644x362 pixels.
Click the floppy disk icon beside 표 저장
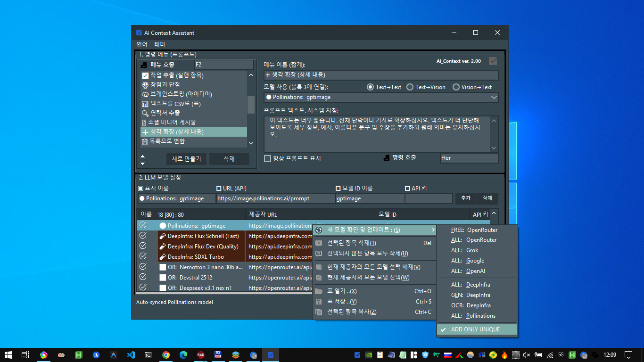[x=319, y=302]
